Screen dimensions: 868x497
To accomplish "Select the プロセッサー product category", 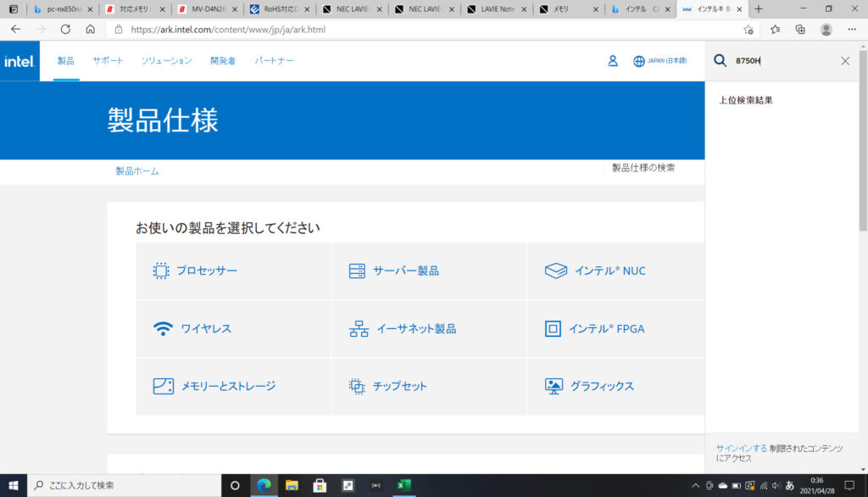I will (x=207, y=271).
